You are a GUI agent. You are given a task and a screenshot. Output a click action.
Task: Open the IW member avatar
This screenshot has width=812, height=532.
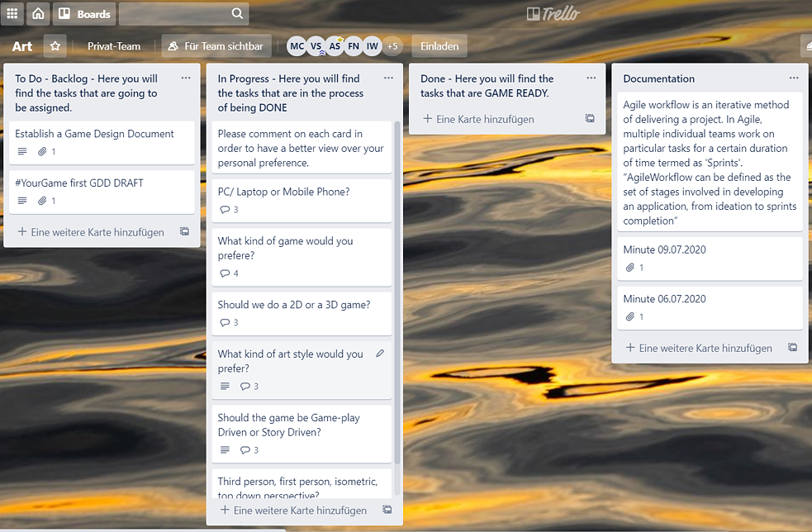(x=373, y=46)
